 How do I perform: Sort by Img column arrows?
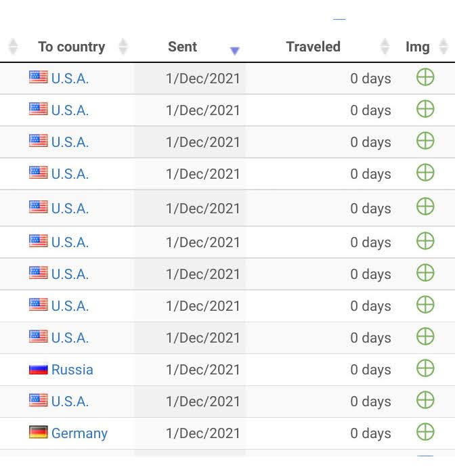click(x=443, y=47)
